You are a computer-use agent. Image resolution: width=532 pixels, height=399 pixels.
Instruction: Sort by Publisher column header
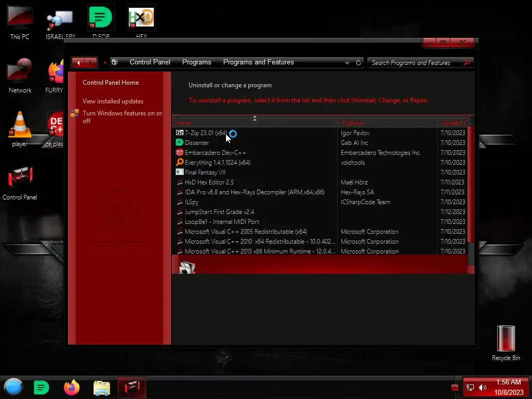tap(388, 122)
